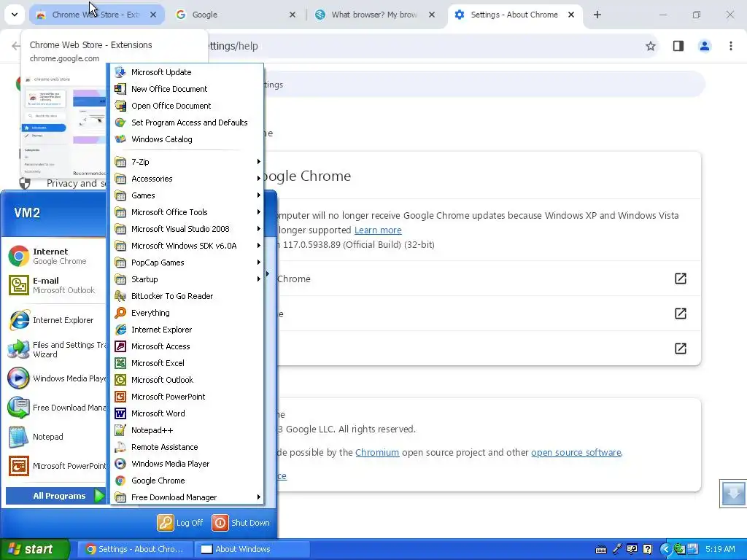Expand the Startup folder
747x560 pixels.
click(x=187, y=279)
